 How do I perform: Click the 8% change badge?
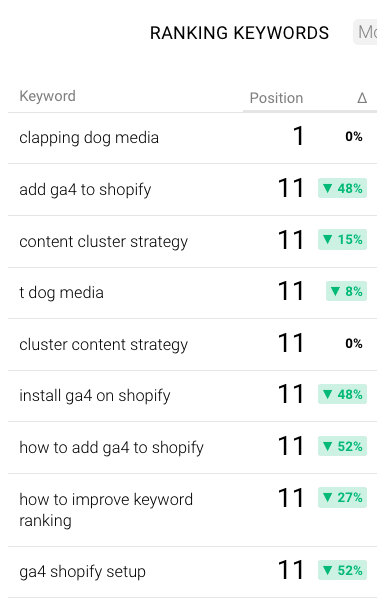(346, 291)
